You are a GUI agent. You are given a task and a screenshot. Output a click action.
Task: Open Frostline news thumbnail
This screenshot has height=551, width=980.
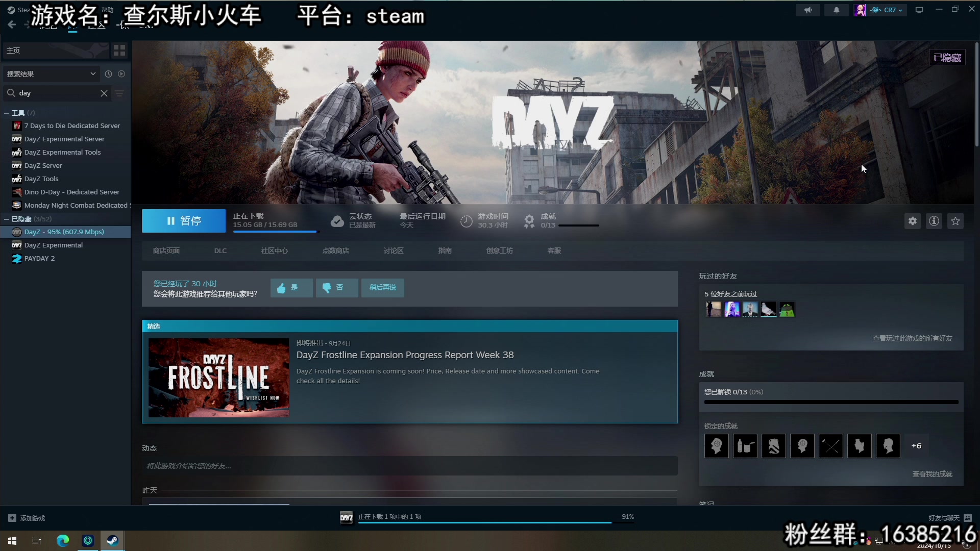click(x=218, y=378)
